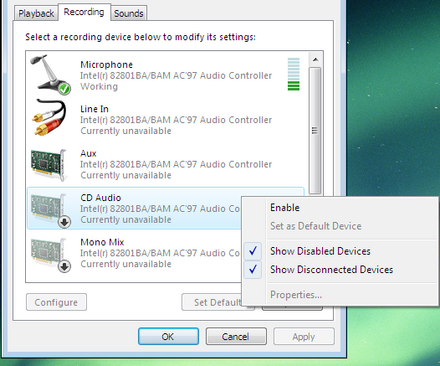Select the Aux sound card icon
Viewport: 440px width, 366px height.
[49, 165]
